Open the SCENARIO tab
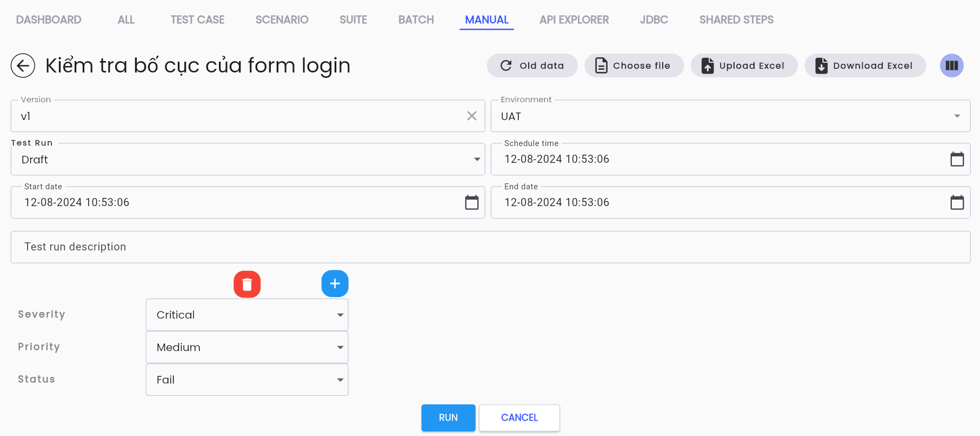Image resolution: width=980 pixels, height=436 pixels. pyautogui.click(x=282, y=19)
